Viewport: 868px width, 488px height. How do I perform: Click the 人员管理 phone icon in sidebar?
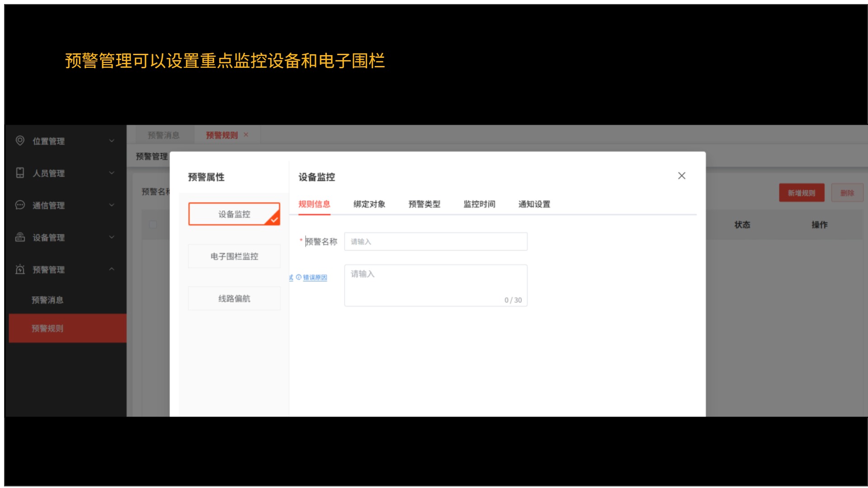[x=20, y=173]
